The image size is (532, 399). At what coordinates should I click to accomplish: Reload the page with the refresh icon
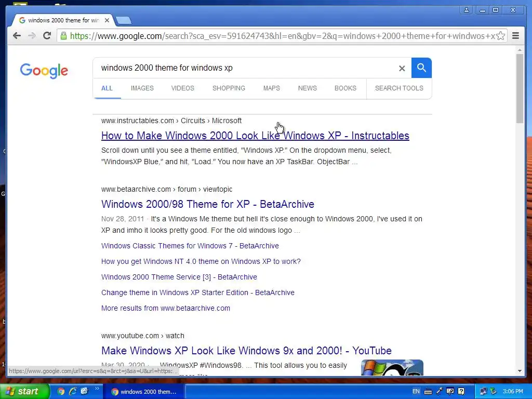[47, 36]
